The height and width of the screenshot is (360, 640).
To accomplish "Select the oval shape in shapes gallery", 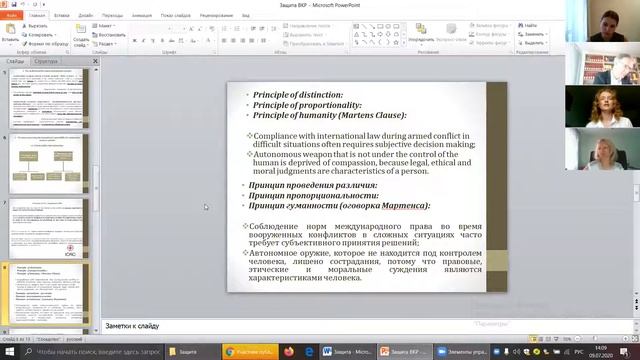I will (388, 26).
